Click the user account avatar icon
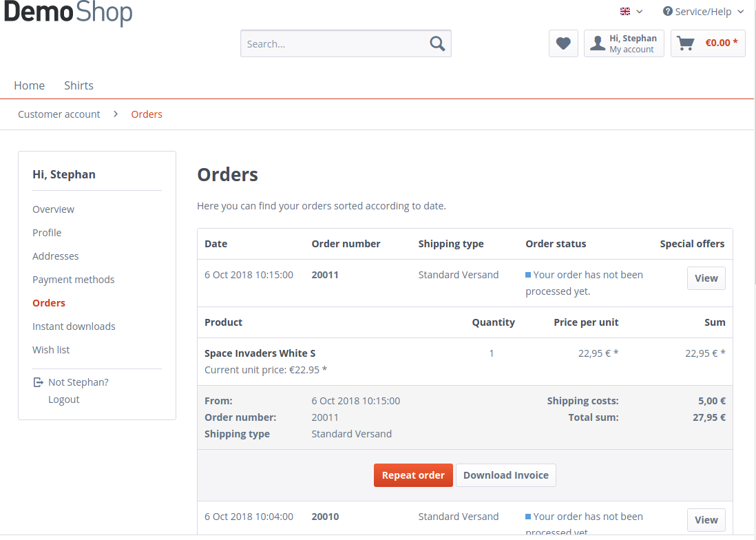 coord(598,43)
